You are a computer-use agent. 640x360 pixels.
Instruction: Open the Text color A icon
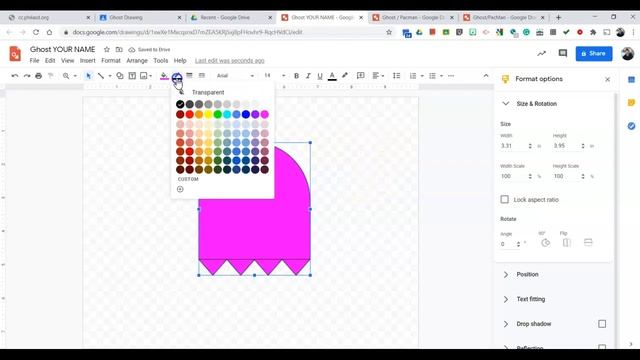coord(332,76)
